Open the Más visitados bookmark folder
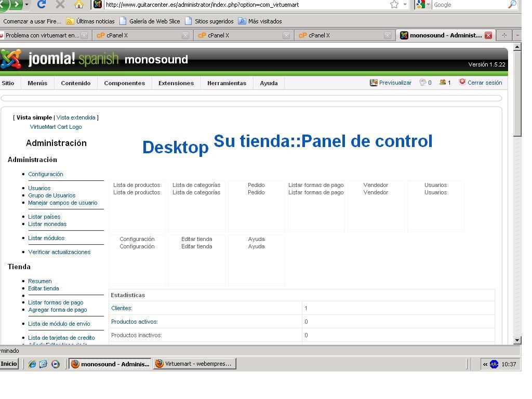 coord(260,21)
